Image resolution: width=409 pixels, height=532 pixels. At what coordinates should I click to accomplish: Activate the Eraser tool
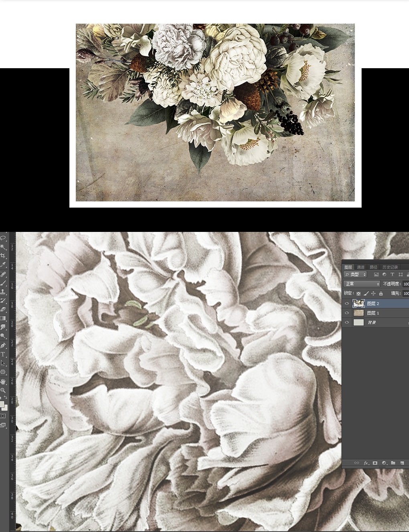pyautogui.click(x=3, y=309)
